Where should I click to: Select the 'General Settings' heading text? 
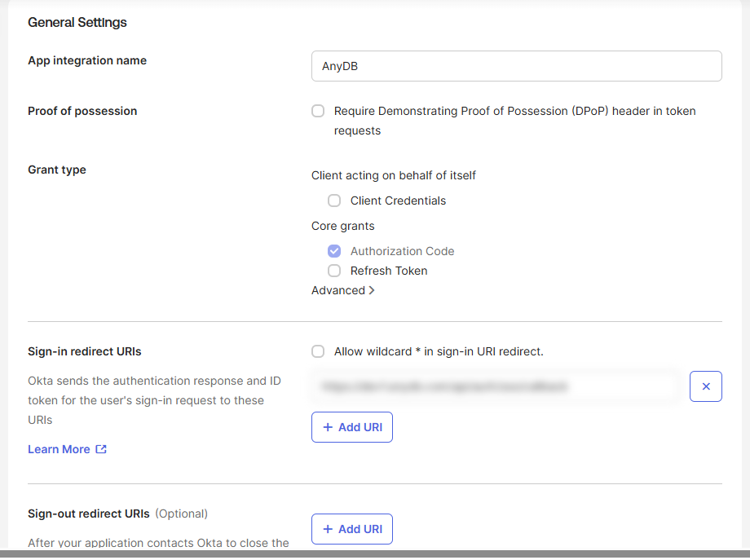(77, 23)
